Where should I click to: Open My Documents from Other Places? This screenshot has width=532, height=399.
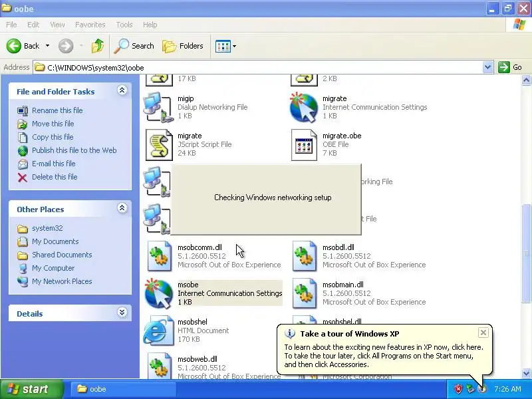(x=55, y=241)
